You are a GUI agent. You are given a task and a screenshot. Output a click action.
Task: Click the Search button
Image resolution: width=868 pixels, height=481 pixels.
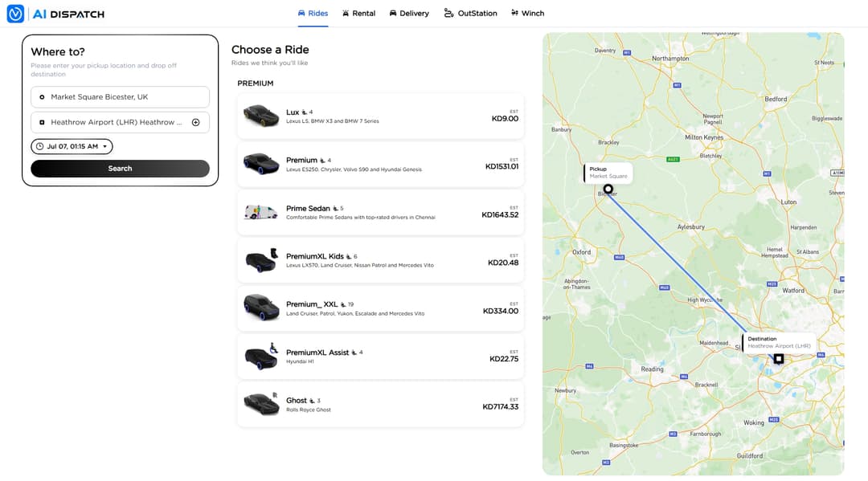point(120,169)
